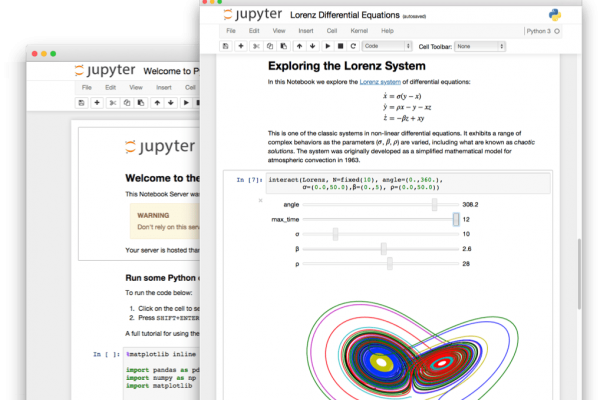The height and width of the screenshot is (400, 600).
Task: Open Edit menu in Lorenz notebook
Action: 254,31
